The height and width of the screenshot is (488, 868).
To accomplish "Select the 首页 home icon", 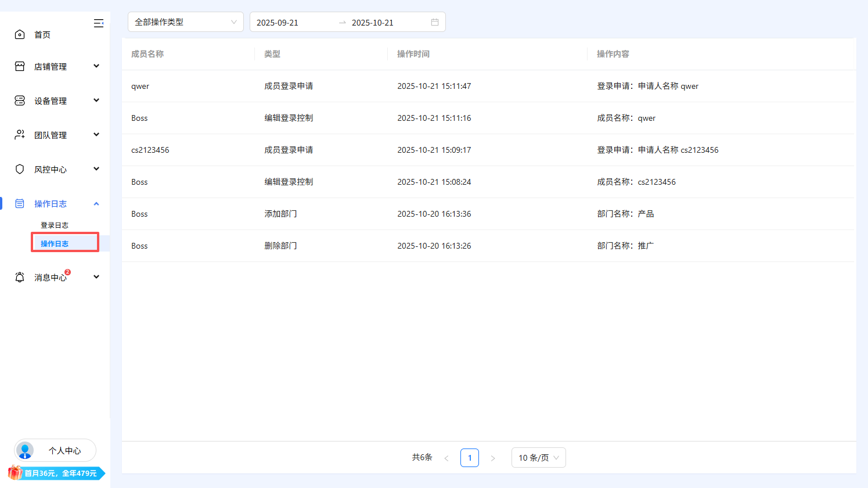I will [20, 34].
